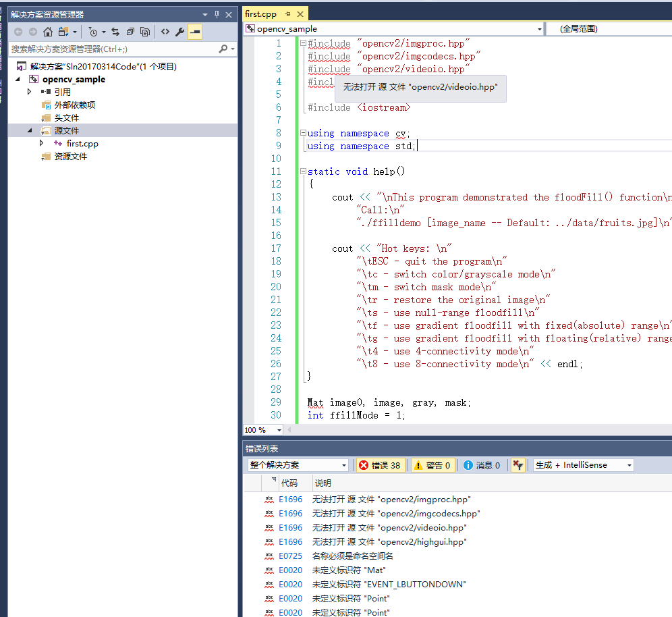
Task: Switch to the first.cpp editor tab
Action: [x=260, y=14]
